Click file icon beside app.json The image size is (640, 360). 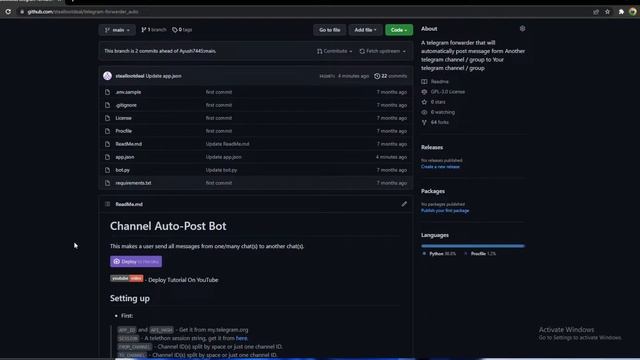tap(107, 157)
